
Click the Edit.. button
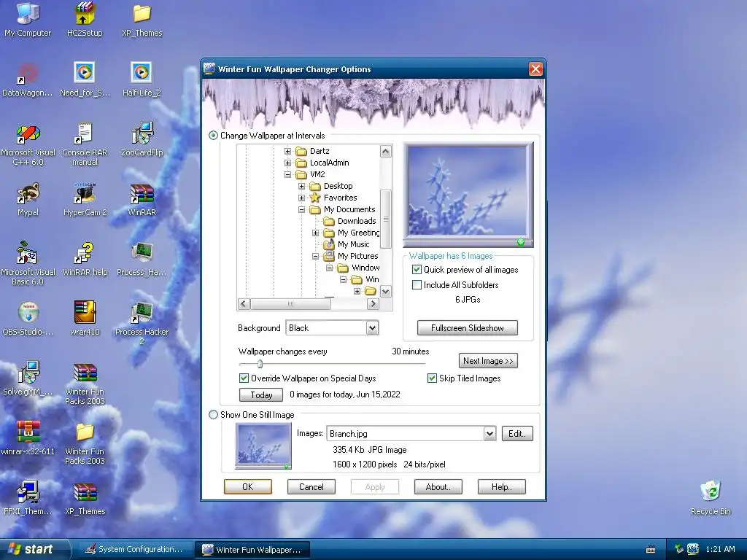pos(517,434)
